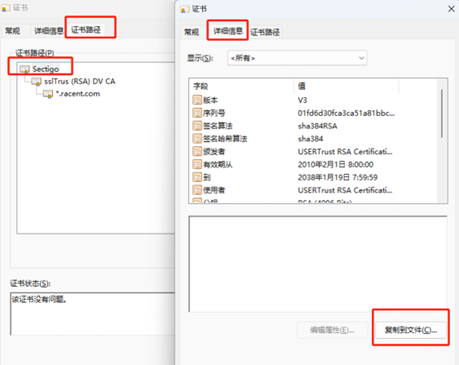The height and width of the screenshot is (365, 459).
Task: Click the 颁发者 field name
Action: [214, 152]
